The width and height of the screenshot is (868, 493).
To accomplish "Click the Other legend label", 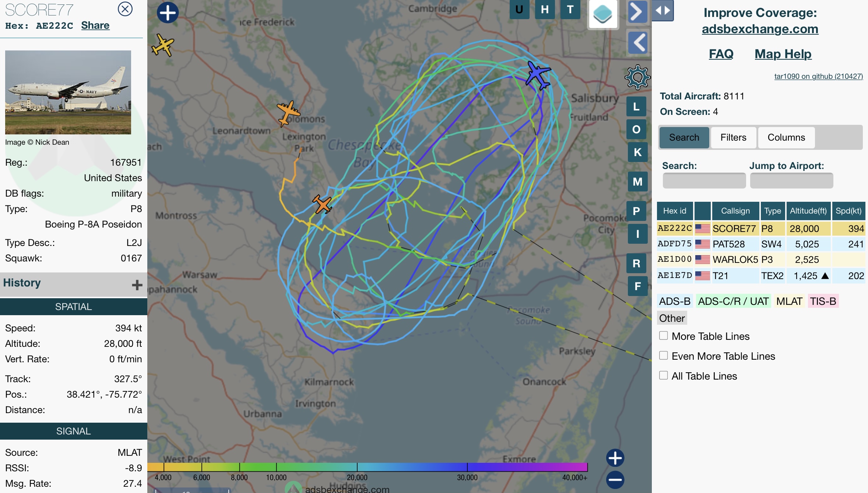I will coord(672,318).
